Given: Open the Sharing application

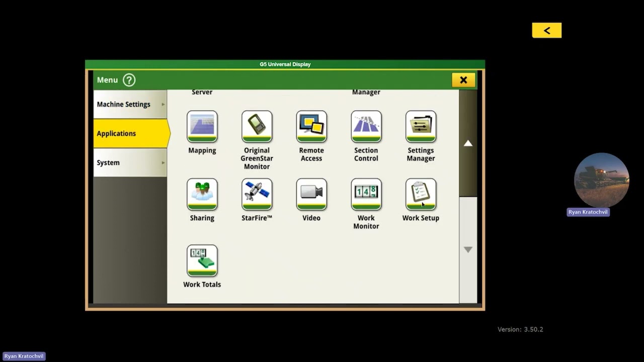Looking at the screenshot, I should point(202,194).
